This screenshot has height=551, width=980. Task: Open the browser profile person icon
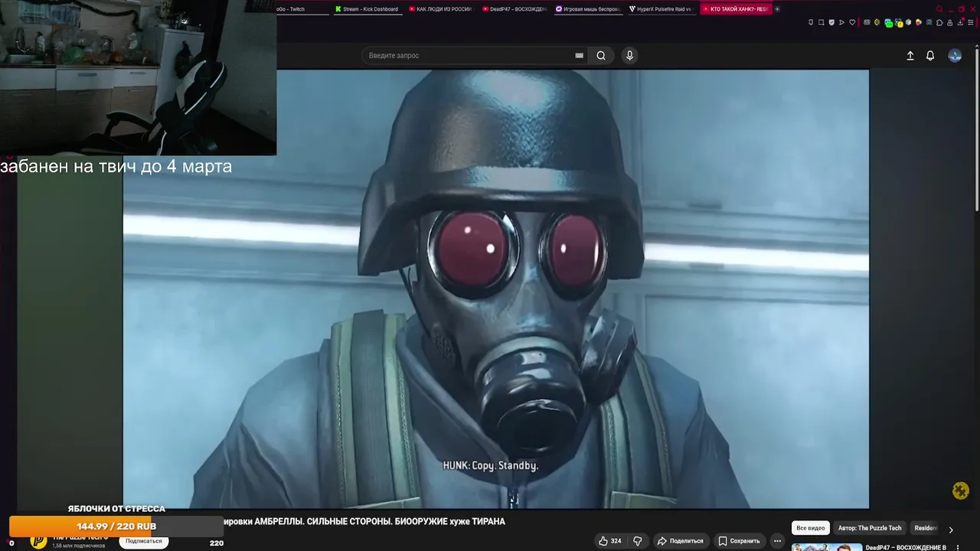pyautogui.click(x=949, y=22)
